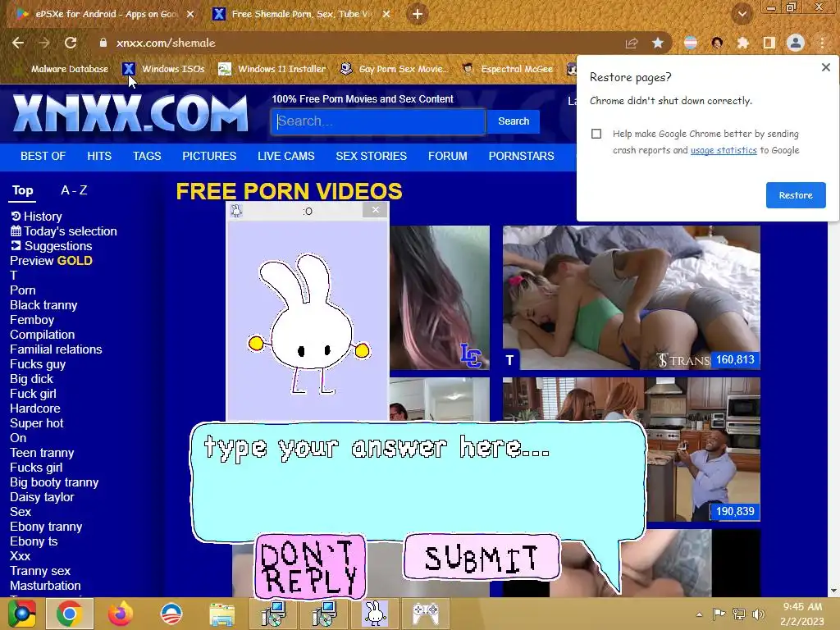Switch to the ePSXe for Android tab

click(x=104, y=14)
